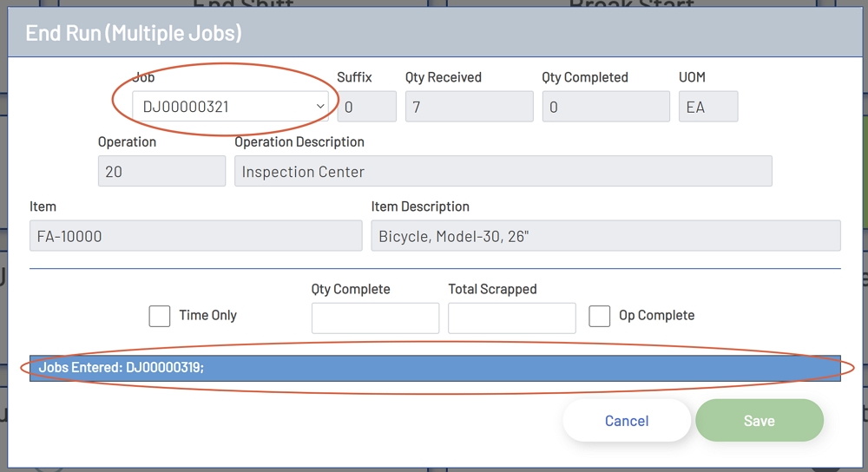Click the Item field showing FA-10000
Screen dimensions: 868x472
[195, 236]
